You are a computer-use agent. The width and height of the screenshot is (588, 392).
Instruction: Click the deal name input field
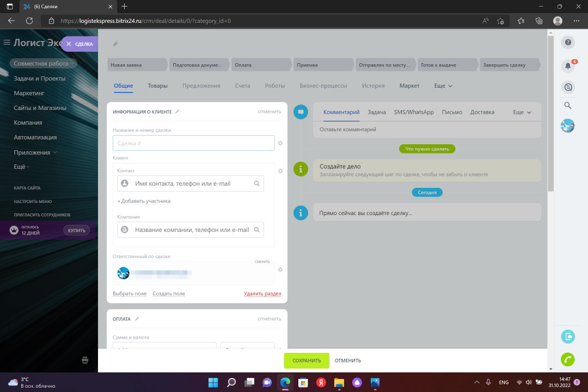point(193,143)
